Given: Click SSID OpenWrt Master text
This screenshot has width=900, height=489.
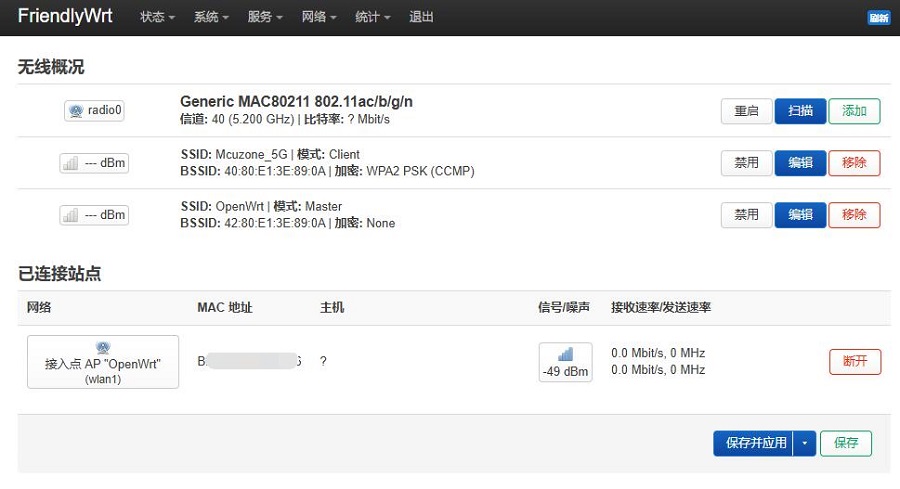Looking at the screenshot, I should pyautogui.click(x=261, y=207).
